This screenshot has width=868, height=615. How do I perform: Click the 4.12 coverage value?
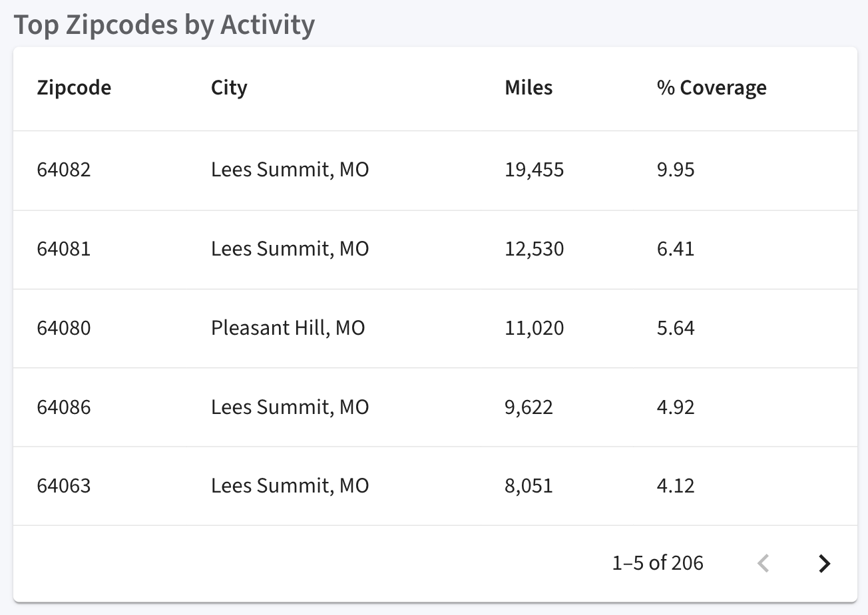click(x=676, y=486)
